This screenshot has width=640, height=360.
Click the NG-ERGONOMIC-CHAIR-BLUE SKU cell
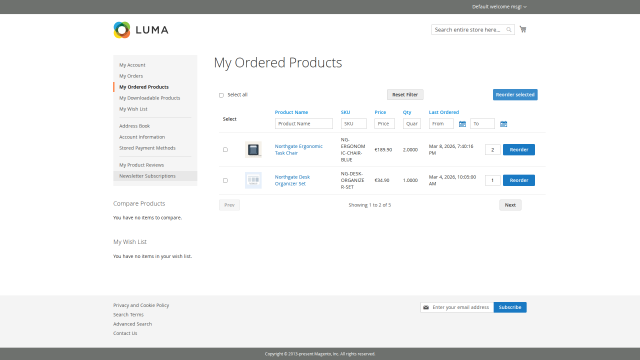click(353, 150)
